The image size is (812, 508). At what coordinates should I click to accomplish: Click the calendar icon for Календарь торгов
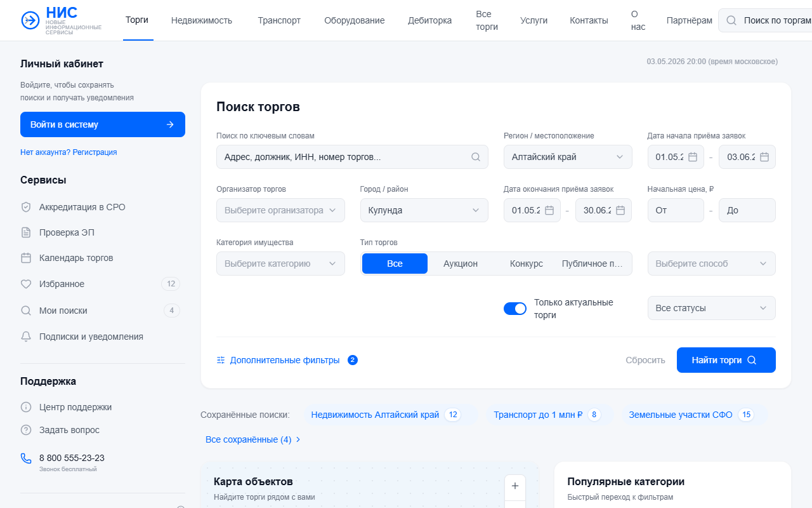[x=26, y=258]
